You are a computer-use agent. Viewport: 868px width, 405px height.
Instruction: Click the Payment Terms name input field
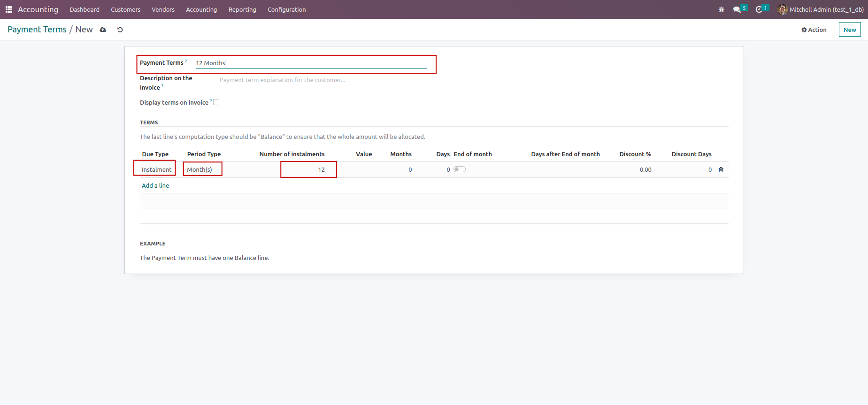coord(311,63)
